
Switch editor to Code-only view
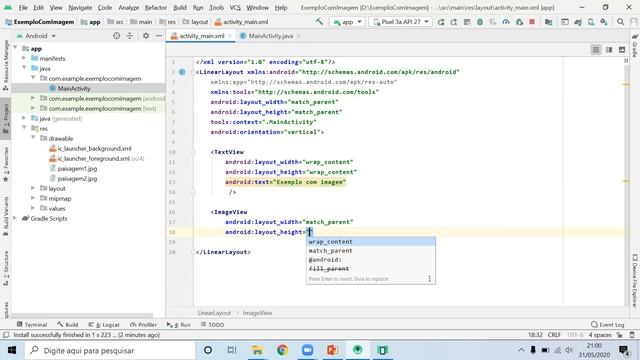point(596,50)
